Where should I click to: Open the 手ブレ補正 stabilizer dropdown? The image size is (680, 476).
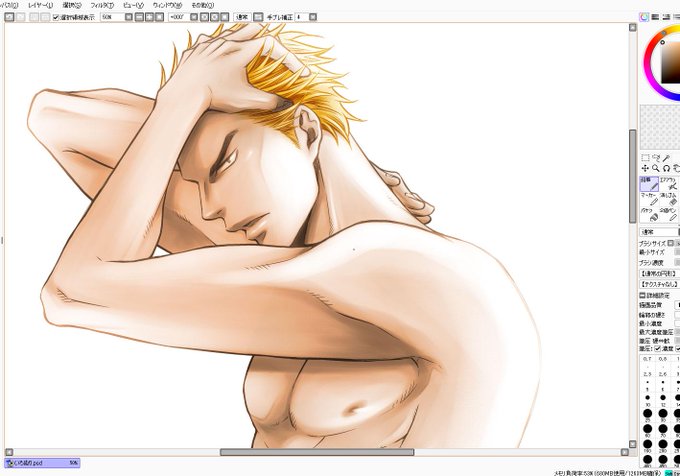(x=313, y=17)
